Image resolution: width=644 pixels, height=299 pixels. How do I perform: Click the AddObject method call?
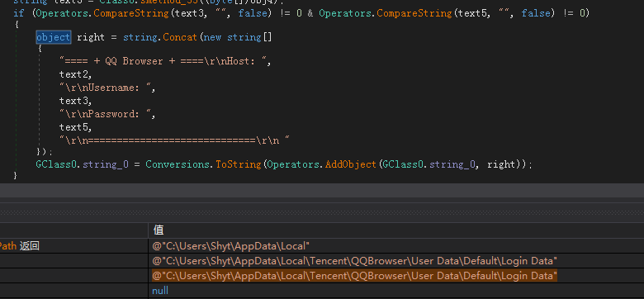[x=351, y=164]
